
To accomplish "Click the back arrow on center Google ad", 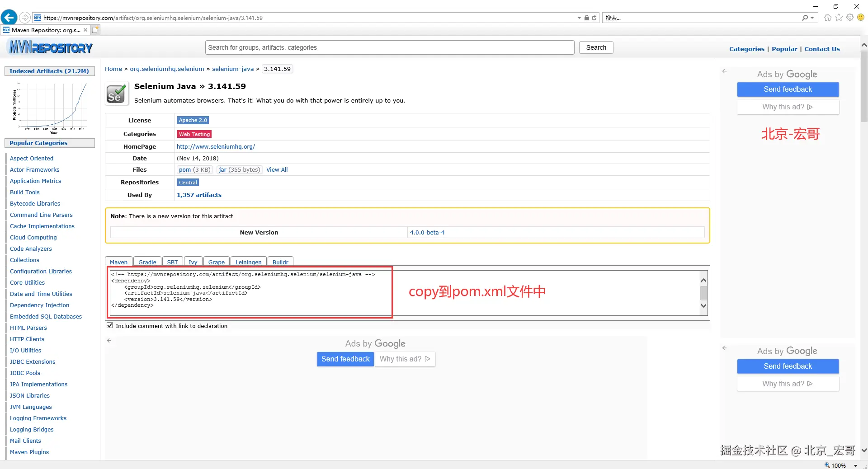I will click(x=109, y=341).
